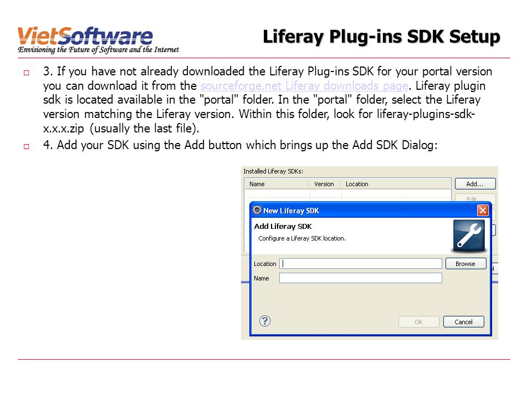
Task: Open the sourceforge.net Liferay downloads page link
Action: (304, 86)
